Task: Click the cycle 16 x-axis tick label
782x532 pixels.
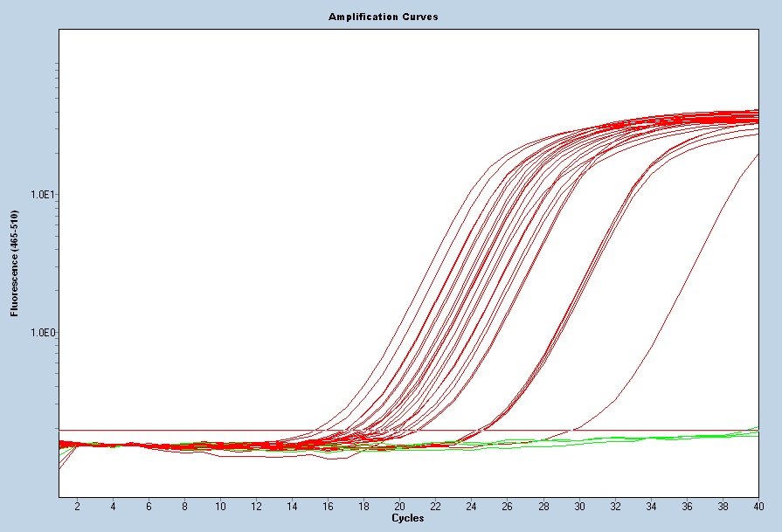Action: (328, 506)
